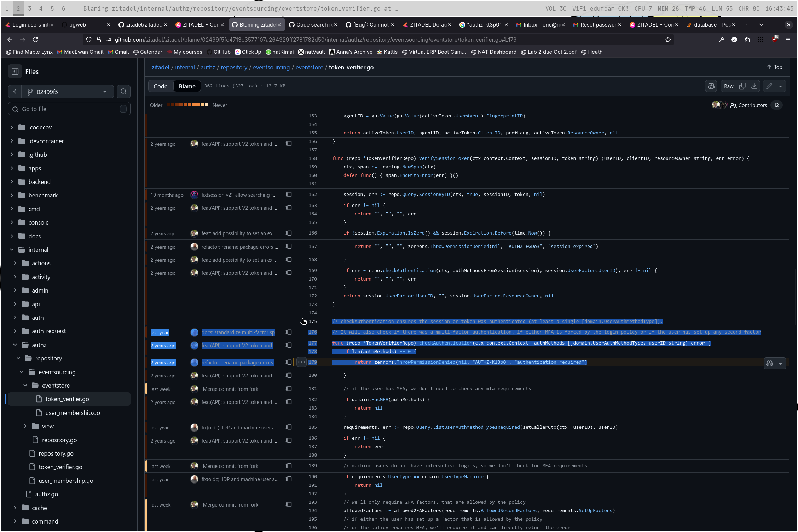Open the 02499f5 branch selector dropdown
Screen dimensions: 798x532
tap(67, 92)
